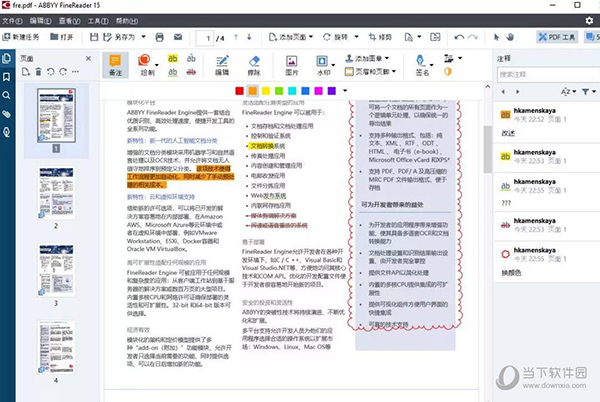The width and height of the screenshot is (600, 402).
Task: Open the 查看 (View) menu
Action: [x=69, y=21]
